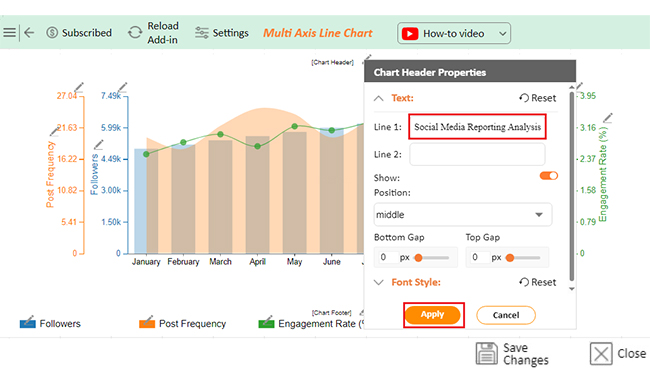Click the Settings label

(x=230, y=33)
